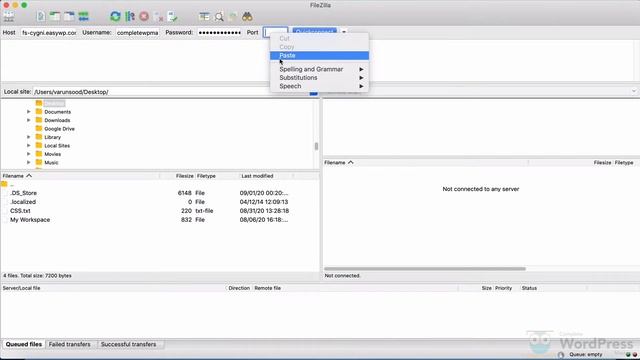The width and height of the screenshot is (640, 360).
Task: Click the Status queue column header
Action: [x=529, y=288]
